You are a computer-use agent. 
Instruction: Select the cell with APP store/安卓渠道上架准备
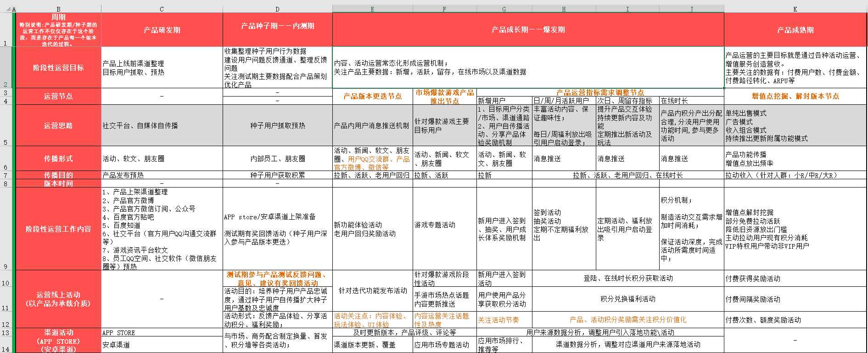(277, 229)
